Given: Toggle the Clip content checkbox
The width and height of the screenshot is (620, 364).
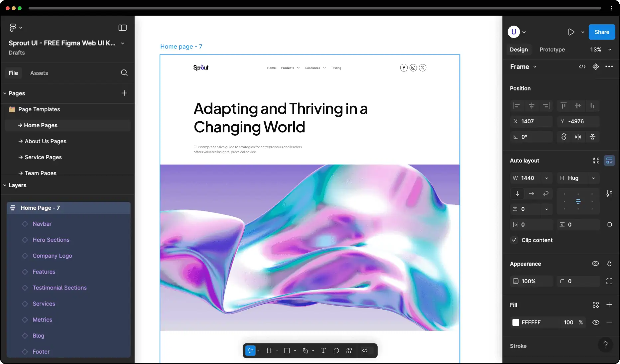Looking at the screenshot, I should (514, 240).
